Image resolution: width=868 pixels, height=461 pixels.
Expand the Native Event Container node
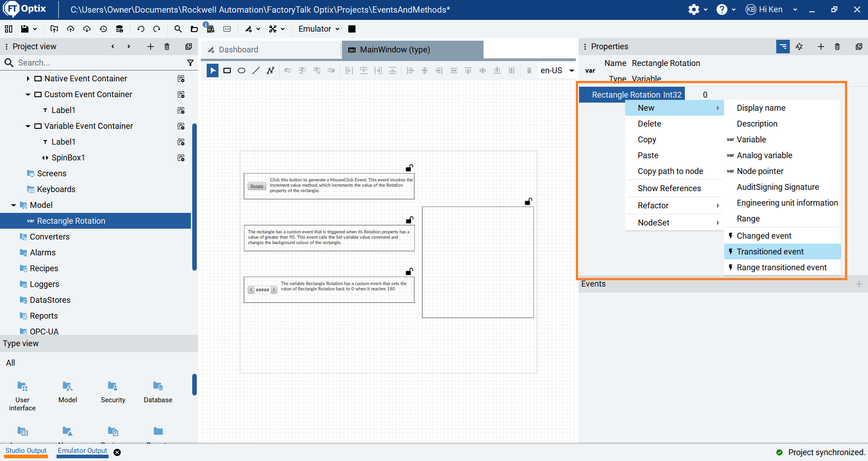(x=28, y=79)
